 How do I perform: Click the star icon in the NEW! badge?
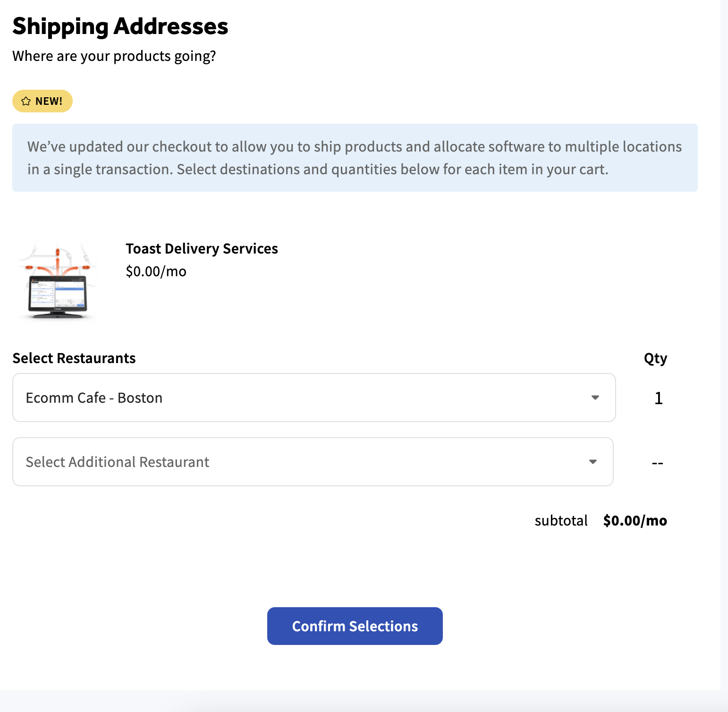pyautogui.click(x=26, y=101)
